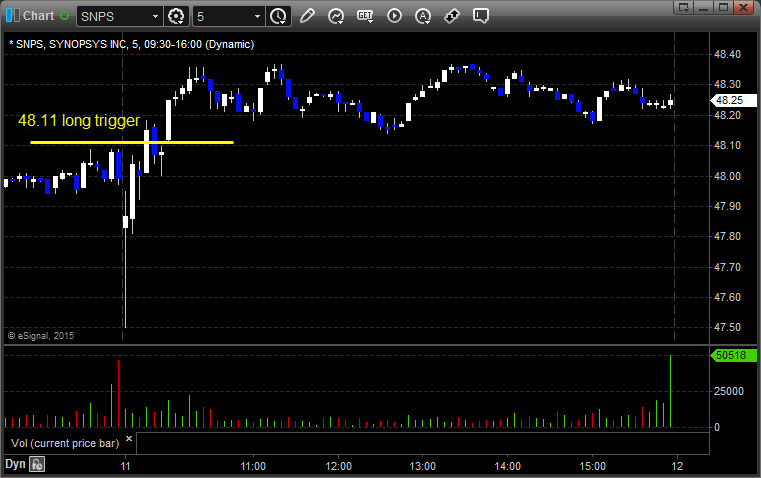Image resolution: width=761 pixels, height=478 pixels.
Task: Select the pencil drawing tool
Action: point(307,16)
